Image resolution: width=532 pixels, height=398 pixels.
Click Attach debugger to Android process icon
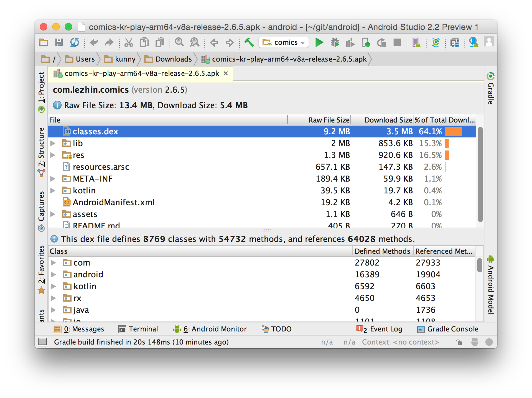pyautogui.click(x=366, y=42)
